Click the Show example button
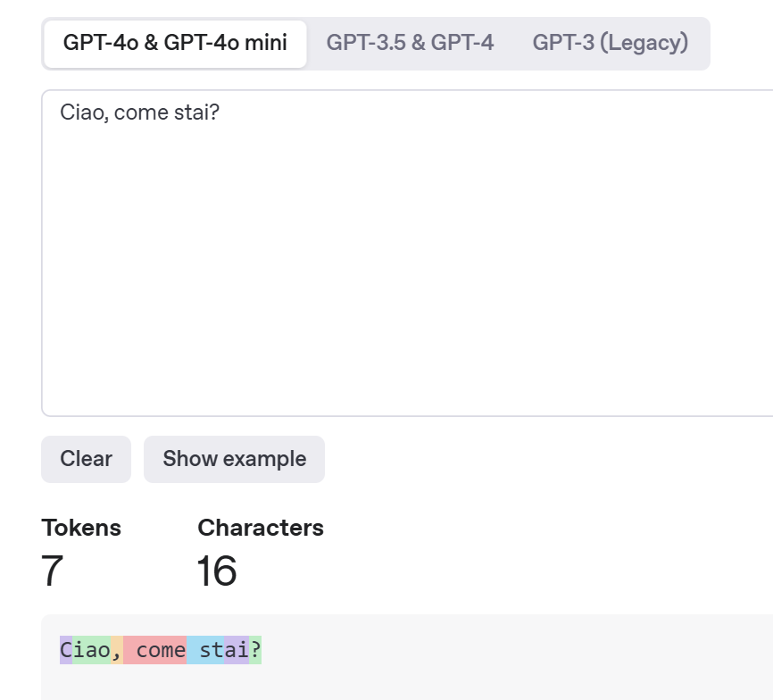Viewport: 773px width, 700px height. 234,459
